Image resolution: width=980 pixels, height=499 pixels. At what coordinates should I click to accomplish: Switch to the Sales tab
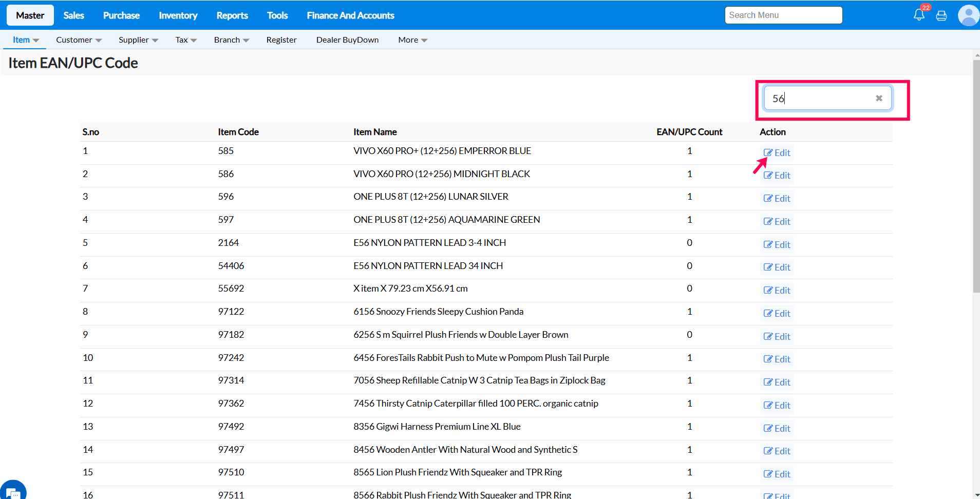73,15
